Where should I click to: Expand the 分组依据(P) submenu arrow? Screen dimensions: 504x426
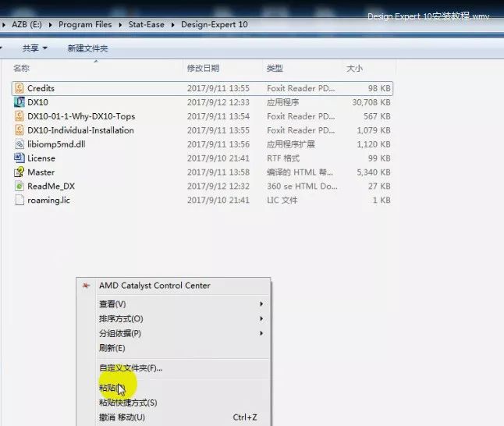point(261,333)
